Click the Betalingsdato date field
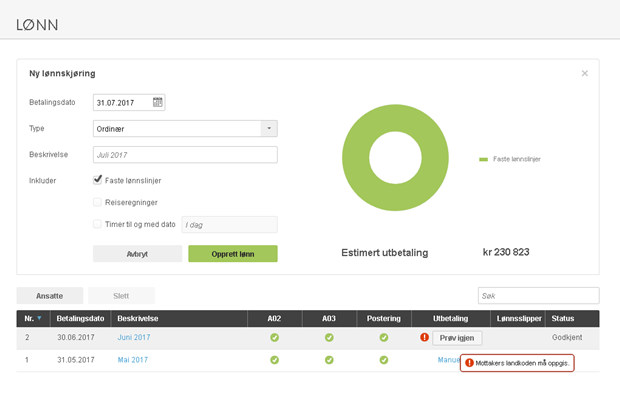Screen dimensions: 620x413 pyautogui.click(x=129, y=102)
